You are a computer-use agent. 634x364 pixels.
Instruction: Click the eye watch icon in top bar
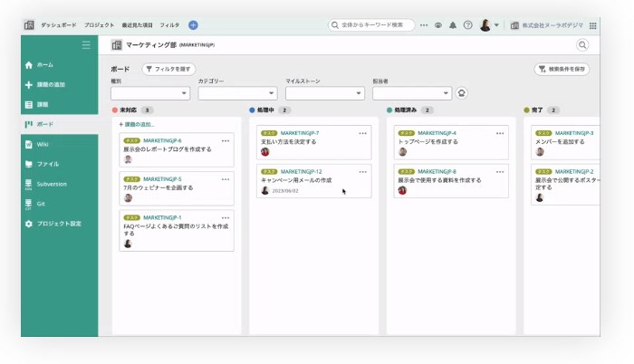[x=438, y=25]
